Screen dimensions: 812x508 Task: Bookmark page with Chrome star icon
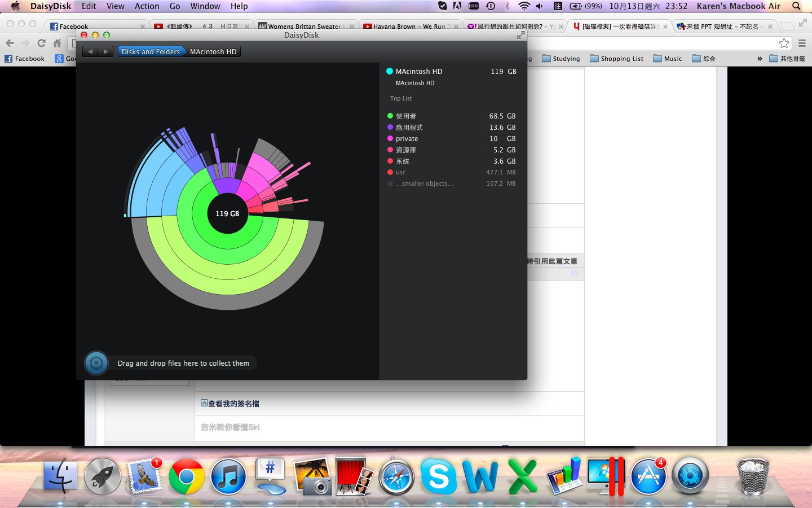point(784,43)
